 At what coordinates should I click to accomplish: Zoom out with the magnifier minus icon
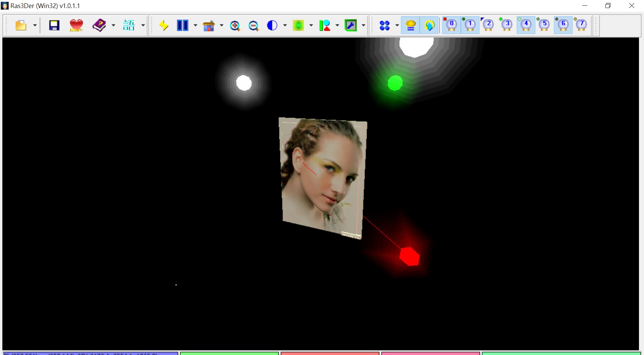coord(254,25)
